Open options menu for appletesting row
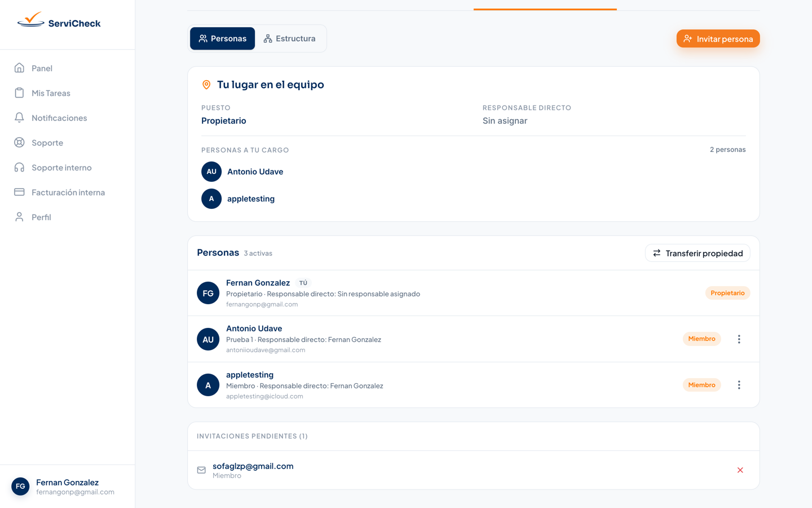 click(739, 385)
